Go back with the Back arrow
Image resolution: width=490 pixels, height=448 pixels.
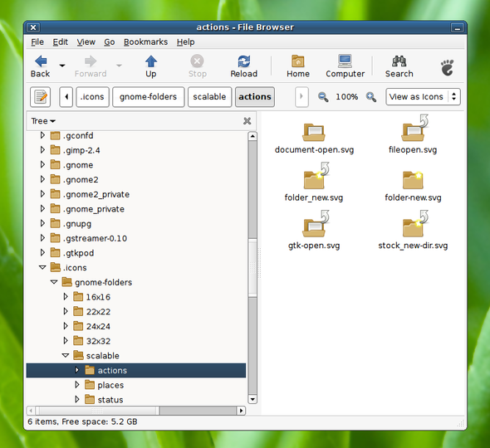click(x=41, y=66)
